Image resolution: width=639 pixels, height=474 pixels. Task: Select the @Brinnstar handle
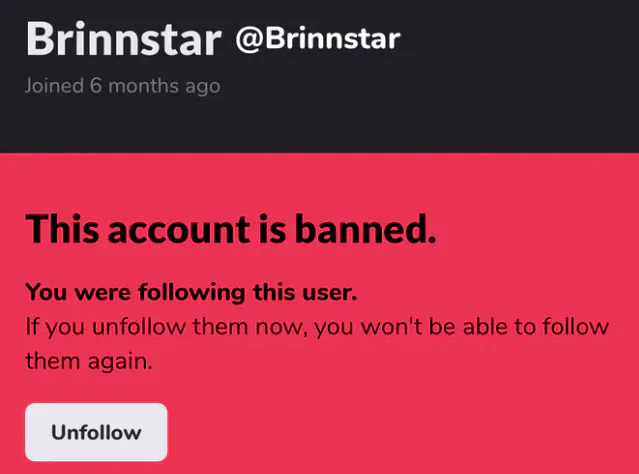[317, 40]
